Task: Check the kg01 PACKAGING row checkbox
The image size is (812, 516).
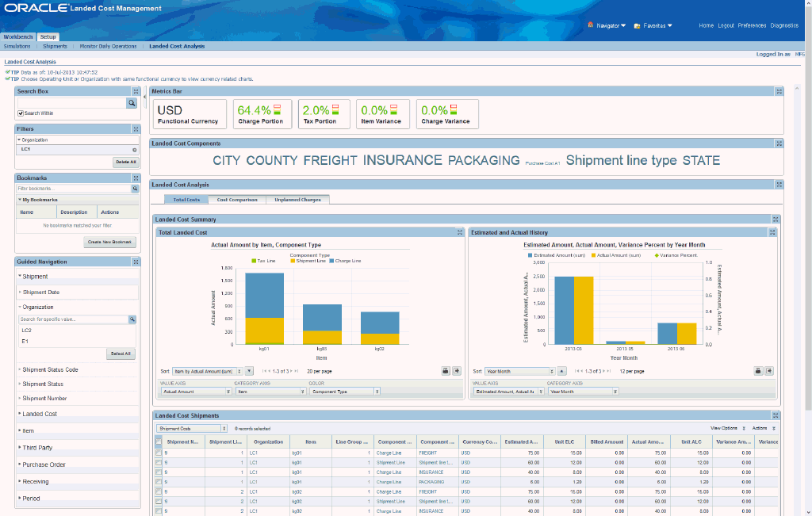Action: (x=159, y=482)
